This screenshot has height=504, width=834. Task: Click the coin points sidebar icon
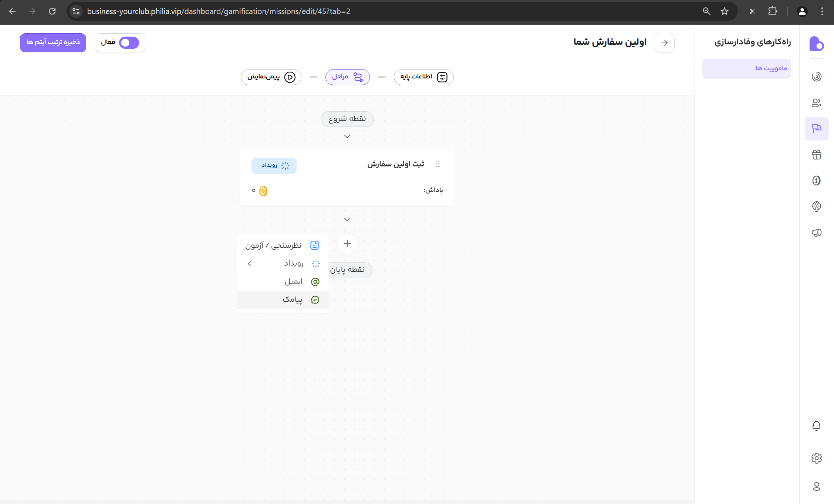click(x=816, y=180)
